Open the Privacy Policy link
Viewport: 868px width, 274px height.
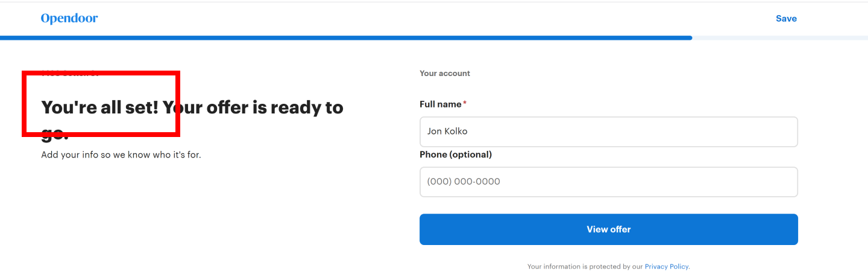tap(666, 266)
